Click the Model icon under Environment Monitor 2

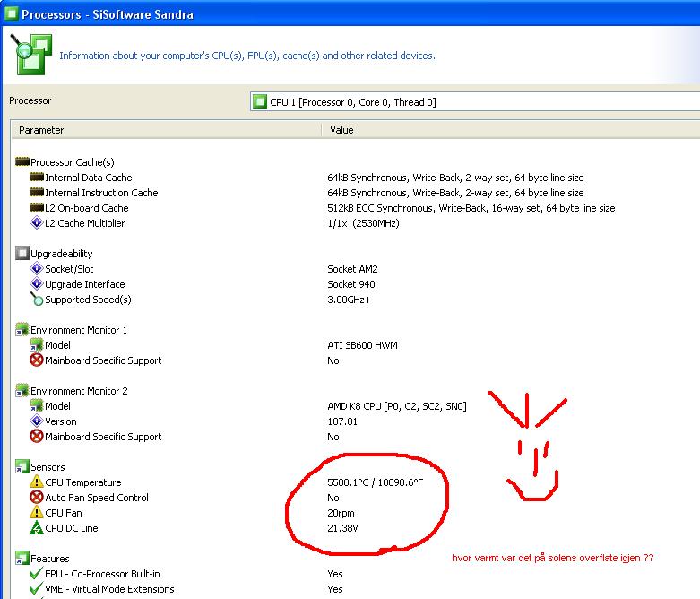pos(36,405)
